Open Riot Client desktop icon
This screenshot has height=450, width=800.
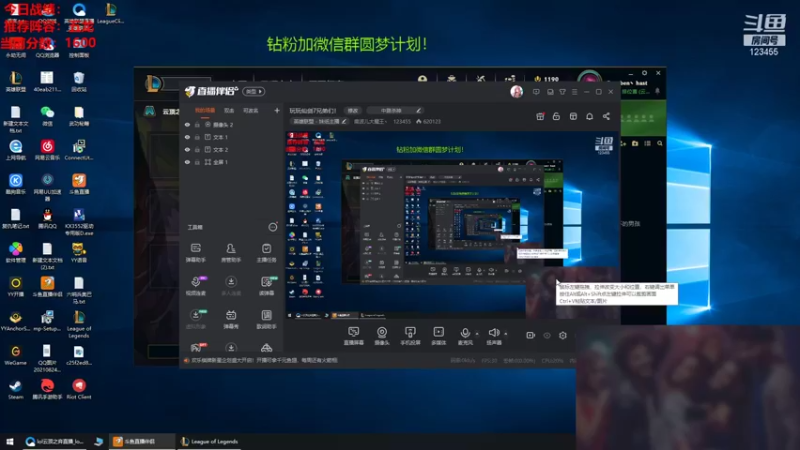pyautogui.click(x=79, y=390)
